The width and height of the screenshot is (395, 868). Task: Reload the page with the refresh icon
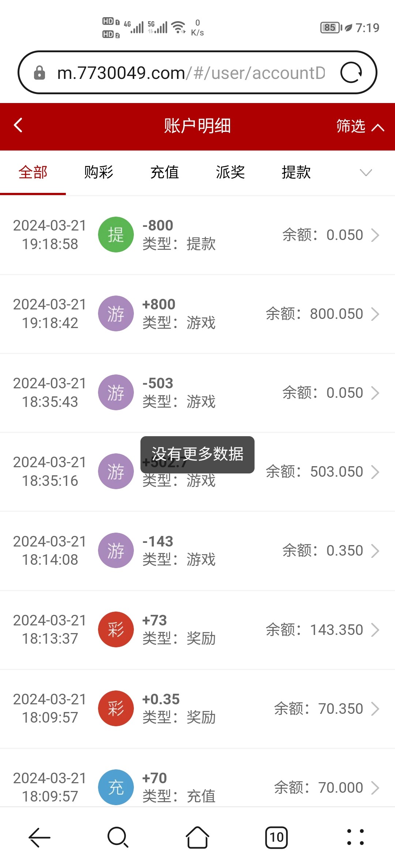tap(351, 73)
